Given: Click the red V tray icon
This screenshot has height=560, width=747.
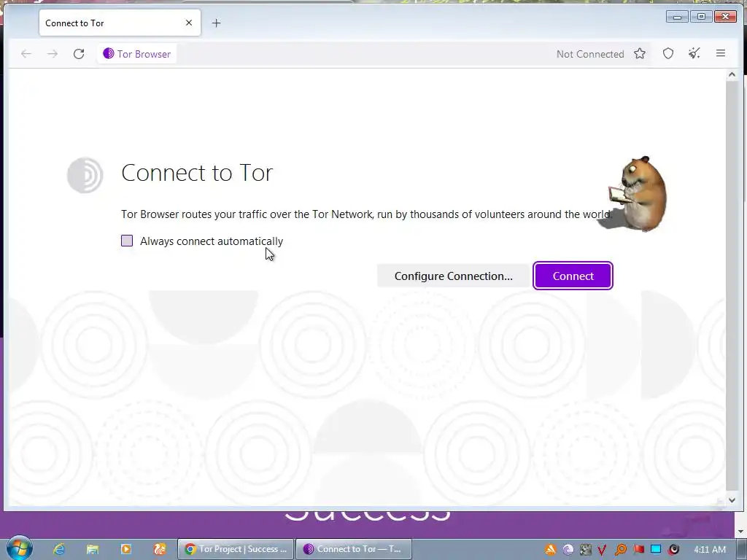Looking at the screenshot, I should [602, 550].
